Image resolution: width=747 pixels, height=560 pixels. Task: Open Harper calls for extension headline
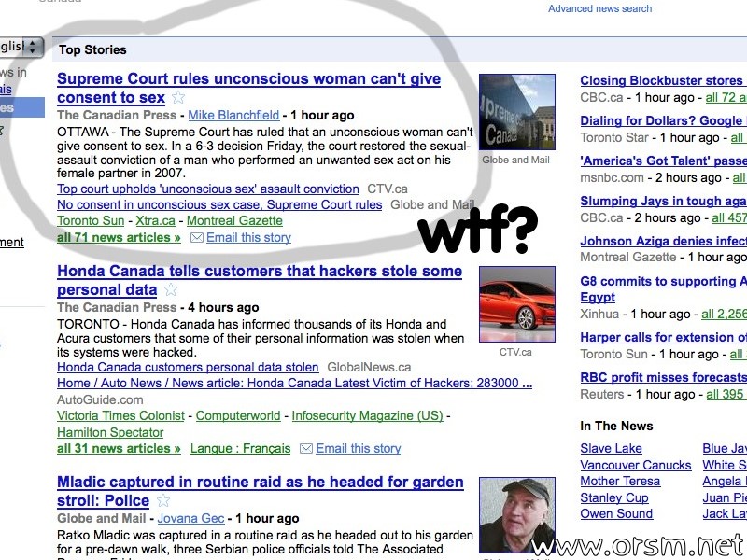point(663,337)
